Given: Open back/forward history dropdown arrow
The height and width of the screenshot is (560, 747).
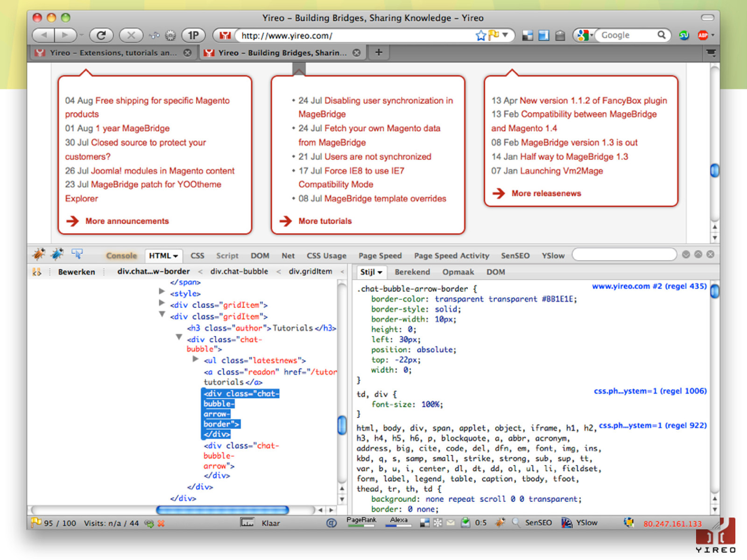Looking at the screenshot, I should point(82,35).
